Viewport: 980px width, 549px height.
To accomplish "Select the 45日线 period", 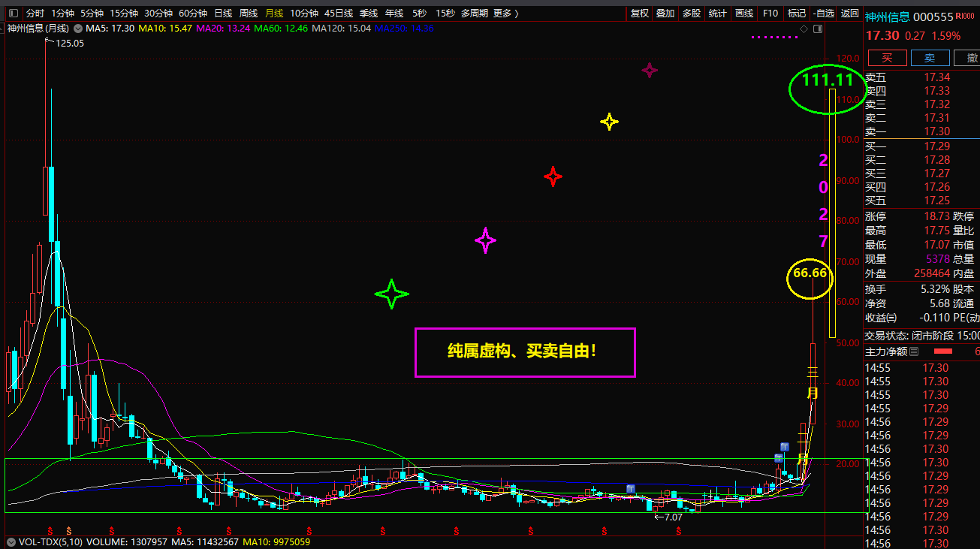I will click(x=339, y=14).
